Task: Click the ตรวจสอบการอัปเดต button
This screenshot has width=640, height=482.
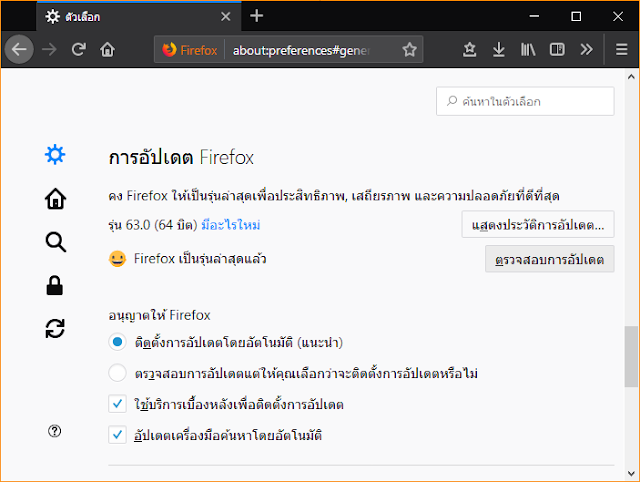Action: point(549,259)
